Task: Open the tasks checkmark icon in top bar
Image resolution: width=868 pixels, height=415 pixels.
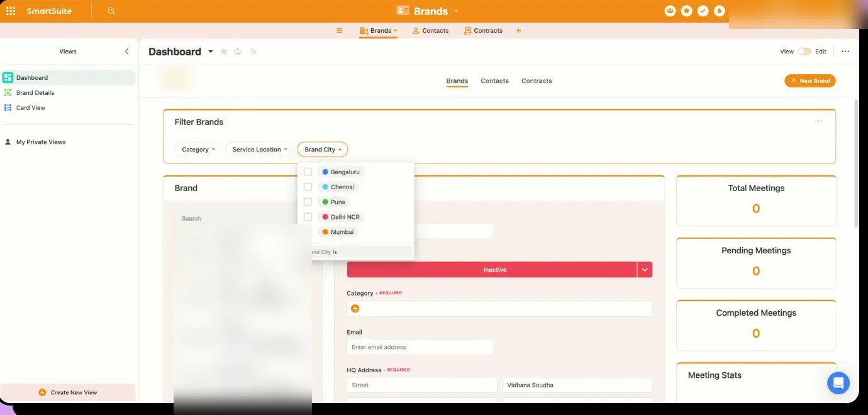Action: tap(703, 11)
